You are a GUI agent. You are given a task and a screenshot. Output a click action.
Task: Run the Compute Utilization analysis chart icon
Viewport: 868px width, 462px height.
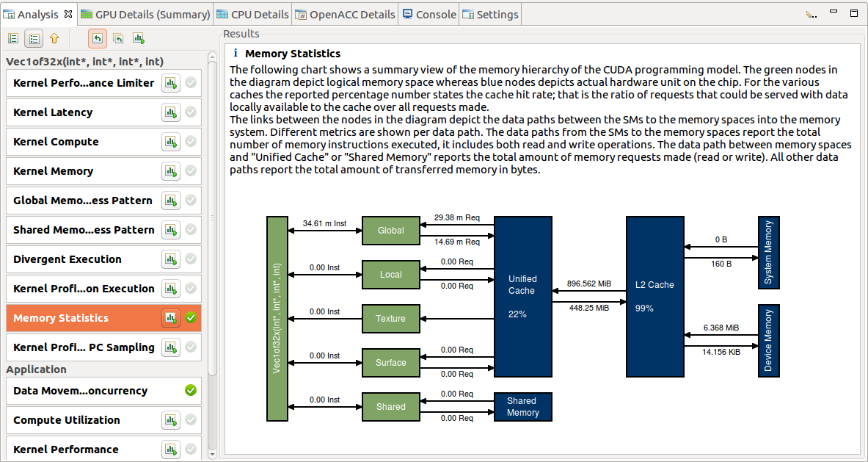[x=171, y=420]
